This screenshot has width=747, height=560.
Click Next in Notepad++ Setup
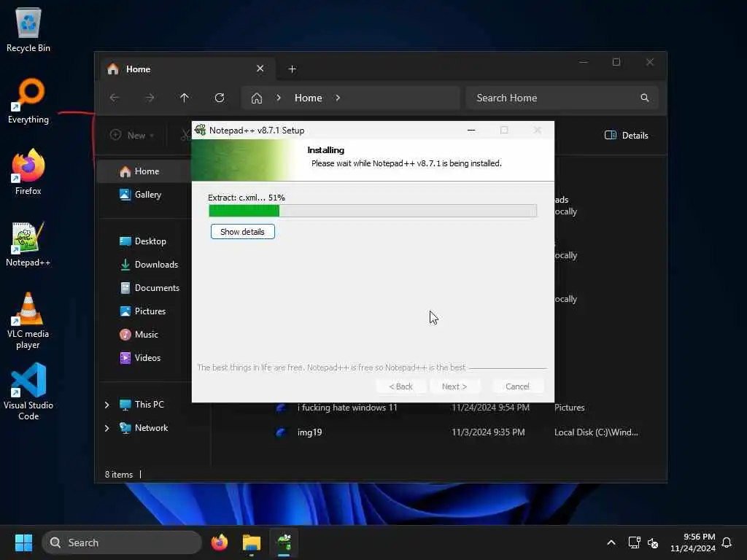pos(454,386)
